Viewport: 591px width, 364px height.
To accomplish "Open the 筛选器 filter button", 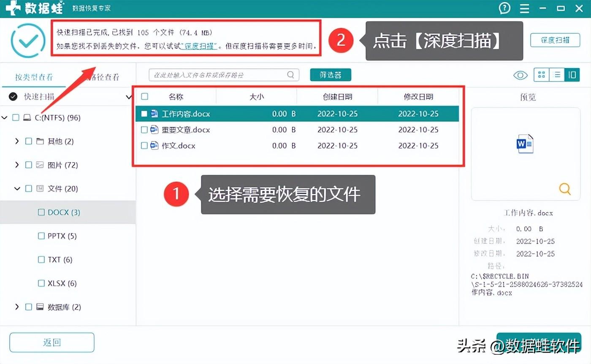I will click(331, 75).
